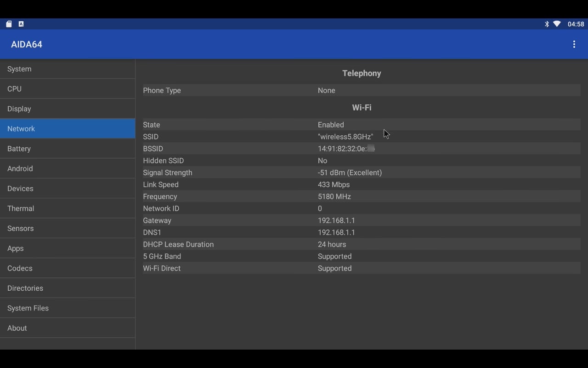Screen dimensions: 588x368
Task: Select the Network category
Action: (68, 129)
